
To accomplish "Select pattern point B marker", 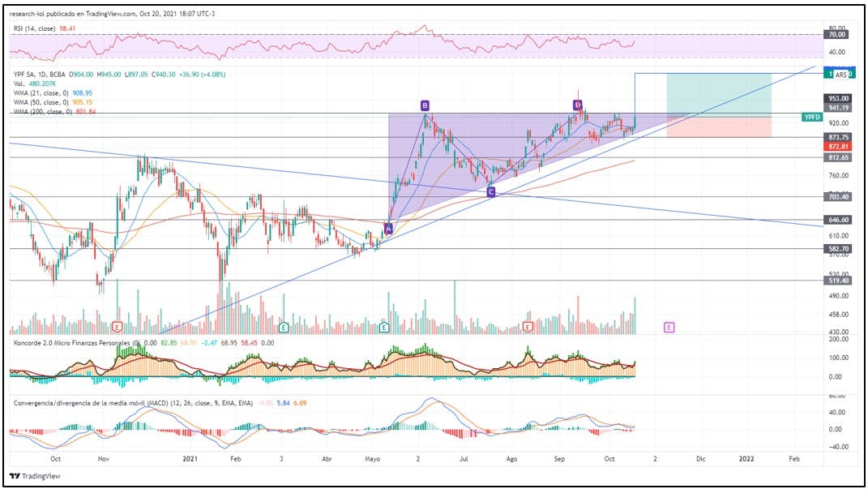I will coord(425,105).
